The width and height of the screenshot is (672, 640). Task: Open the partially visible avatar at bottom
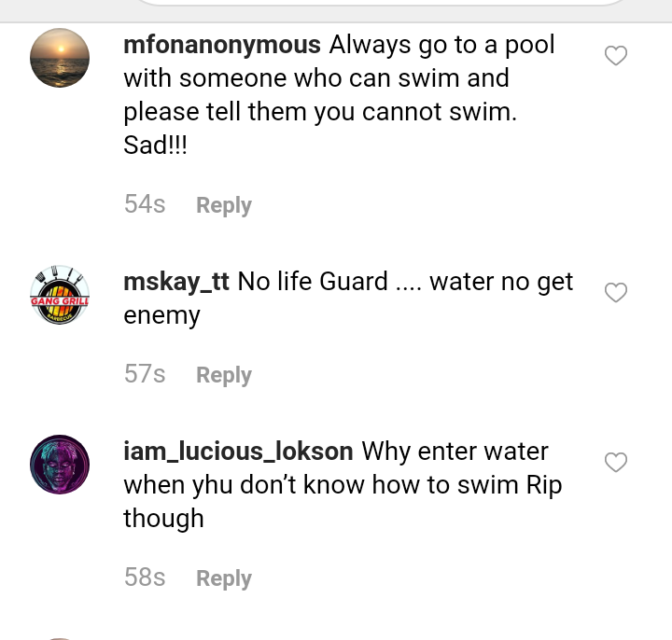(x=60, y=638)
